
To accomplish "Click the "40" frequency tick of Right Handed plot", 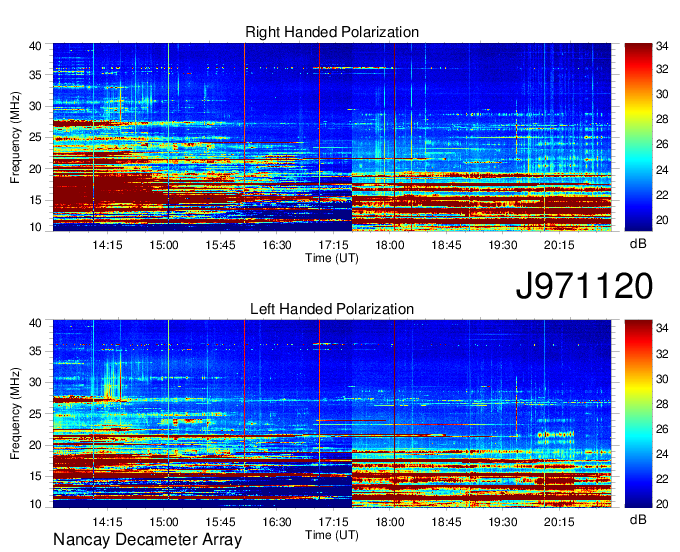I will tap(36, 46).
